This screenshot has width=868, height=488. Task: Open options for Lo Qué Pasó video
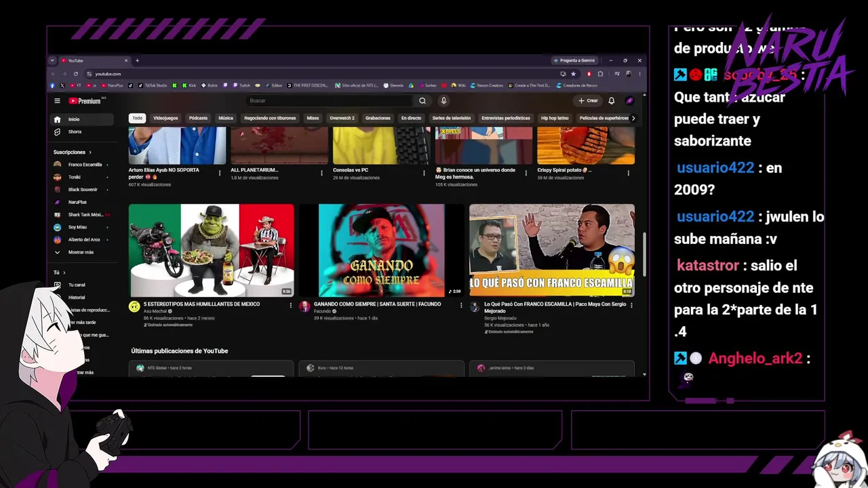click(x=631, y=305)
